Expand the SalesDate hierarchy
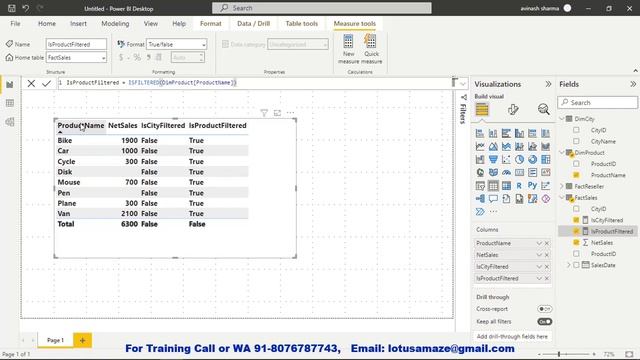This screenshot has width=640, height=360. click(x=569, y=265)
